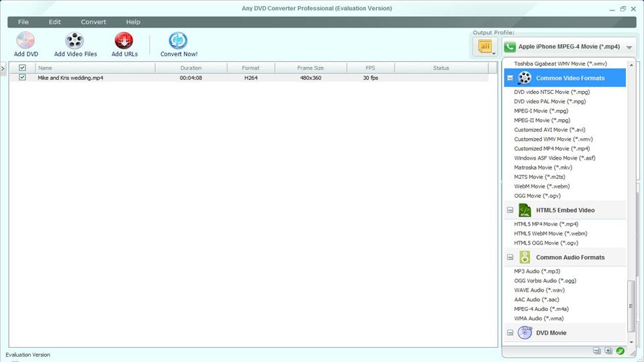Sort by the Name column header

tap(95, 68)
